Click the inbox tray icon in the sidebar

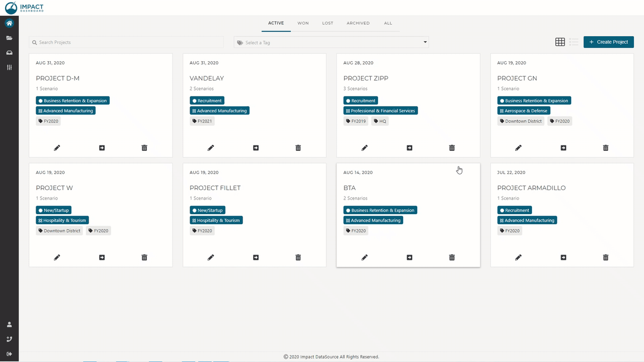[9, 53]
